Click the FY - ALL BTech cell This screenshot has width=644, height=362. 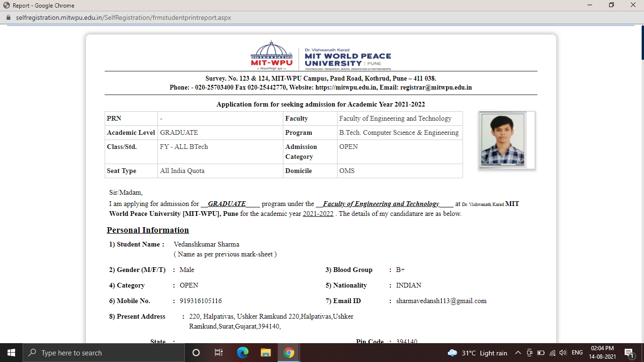pyautogui.click(x=220, y=152)
